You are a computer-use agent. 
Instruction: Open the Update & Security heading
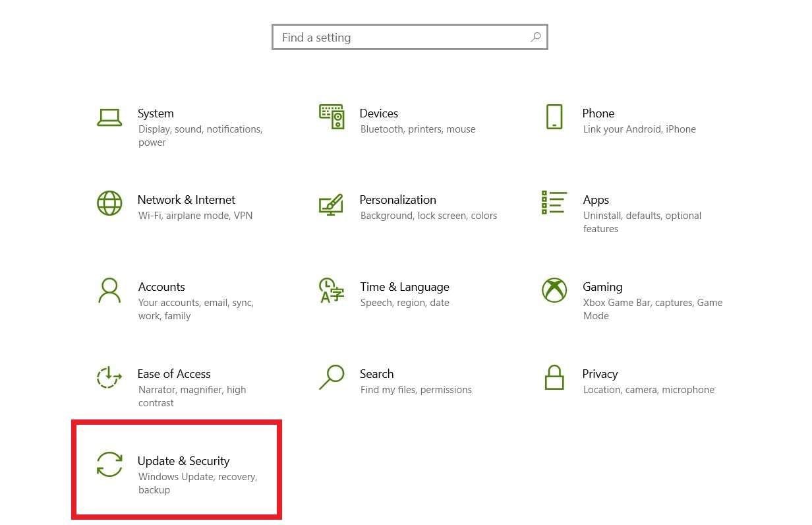click(184, 461)
